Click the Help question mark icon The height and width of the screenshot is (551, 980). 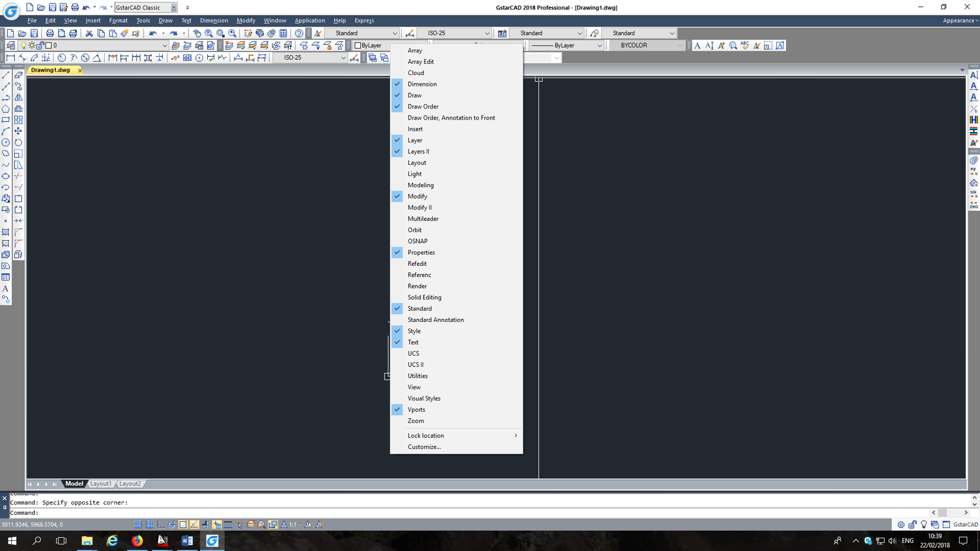299,33
